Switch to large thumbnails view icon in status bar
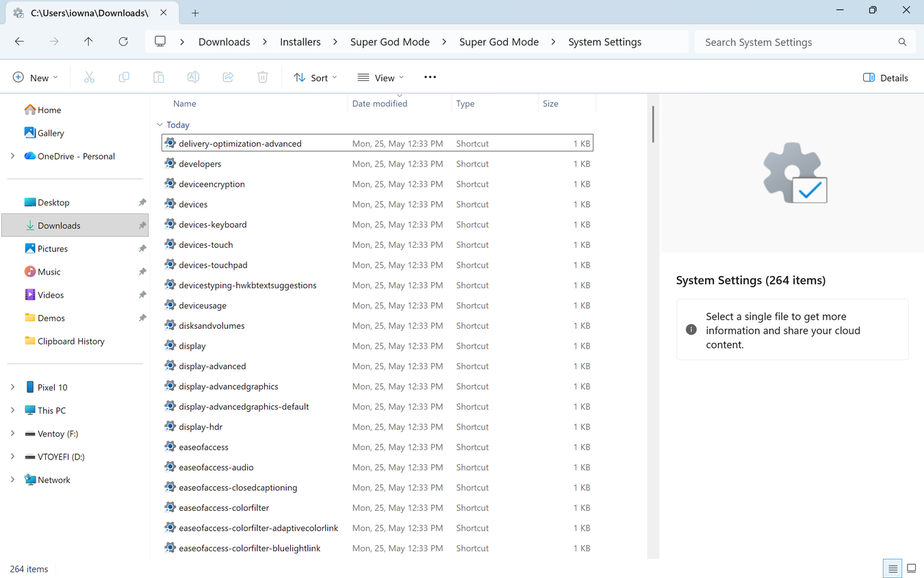This screenshot has width=924, height=578. coord(912,568)
